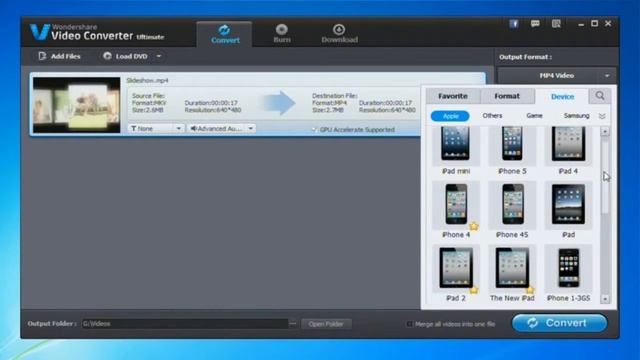Select The New iPad device preset
This screenshot has height=360, width=640.
512,273
